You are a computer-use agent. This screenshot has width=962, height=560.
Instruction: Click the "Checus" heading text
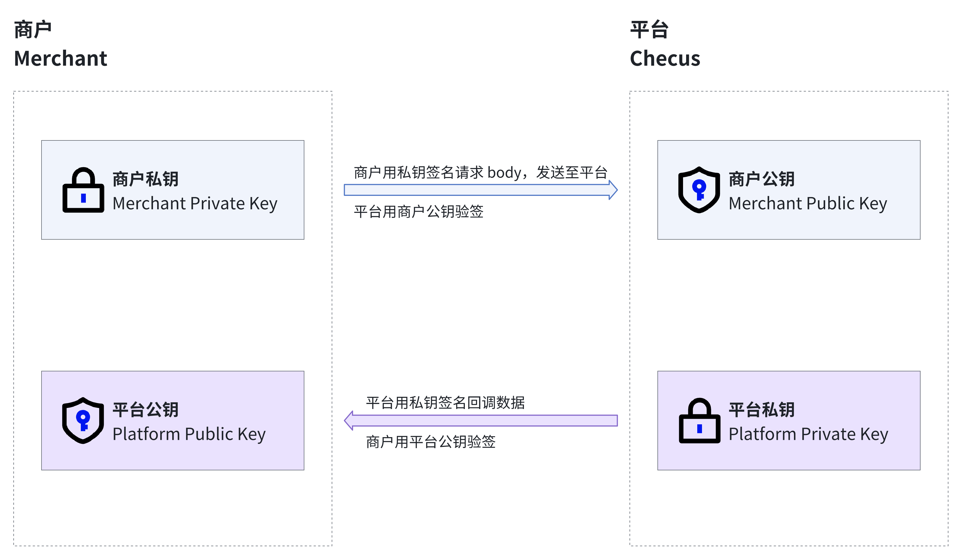(665, 59)
